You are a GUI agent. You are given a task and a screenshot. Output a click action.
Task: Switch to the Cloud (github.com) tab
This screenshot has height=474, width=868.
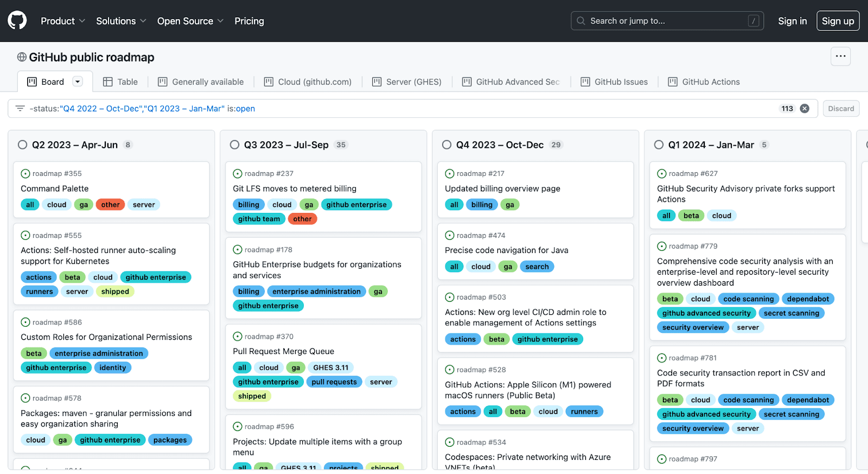tap(308, 82)
